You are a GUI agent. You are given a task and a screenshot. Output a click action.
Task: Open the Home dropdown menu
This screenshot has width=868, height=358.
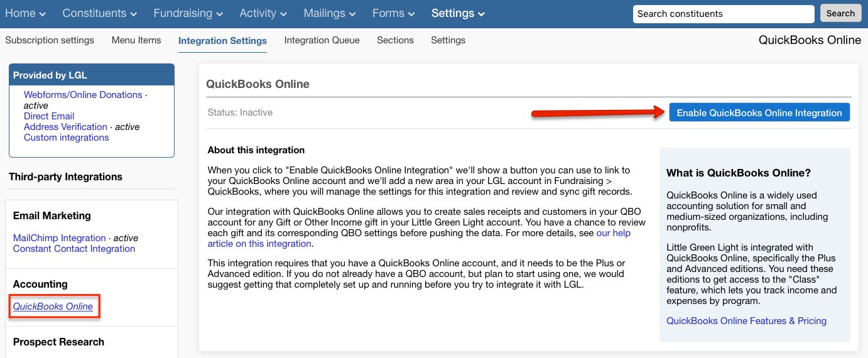pyautogui.click(x=25, y=13)
